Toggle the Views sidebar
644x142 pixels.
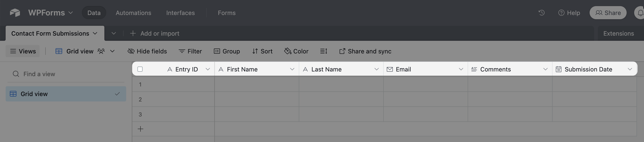23,51
